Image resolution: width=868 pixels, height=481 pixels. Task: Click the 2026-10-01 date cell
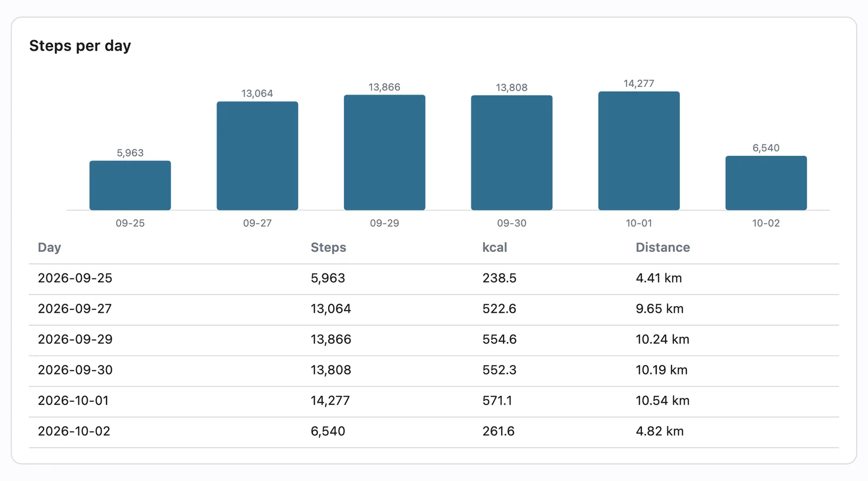[73, 401]
